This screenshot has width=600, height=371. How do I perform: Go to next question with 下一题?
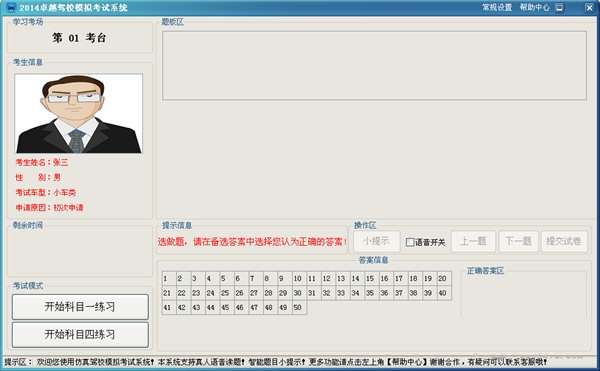(x=518, y=241)
